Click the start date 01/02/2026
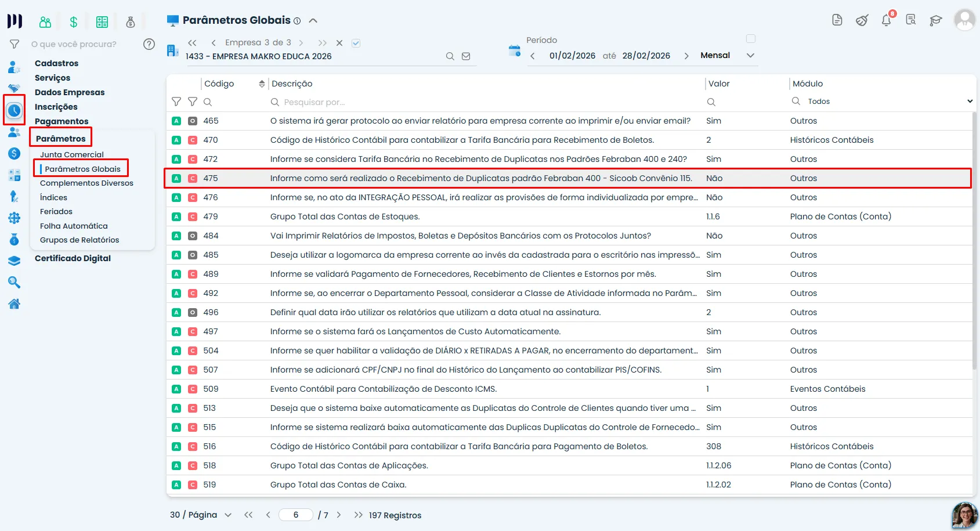 (572, 56)
